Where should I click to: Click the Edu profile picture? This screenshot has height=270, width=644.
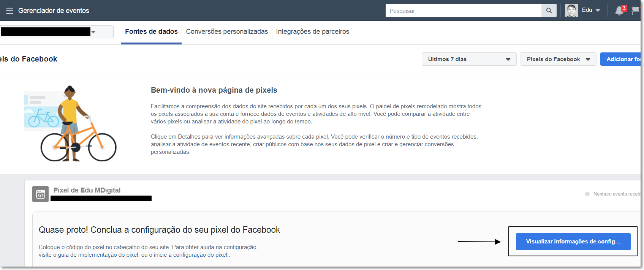click(x=571, y=10)
